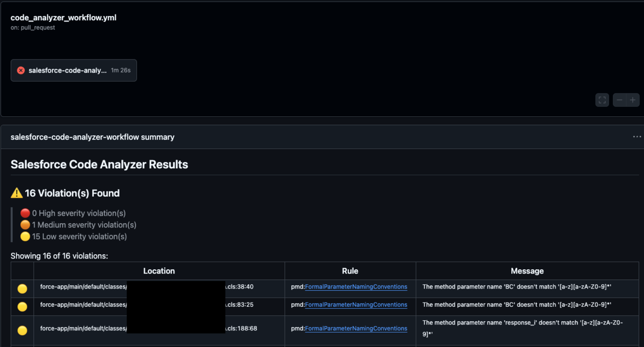Zoom out the workflow graph with the minus button
This screenshot has width=644, height=347.
[x=619, y=100]
